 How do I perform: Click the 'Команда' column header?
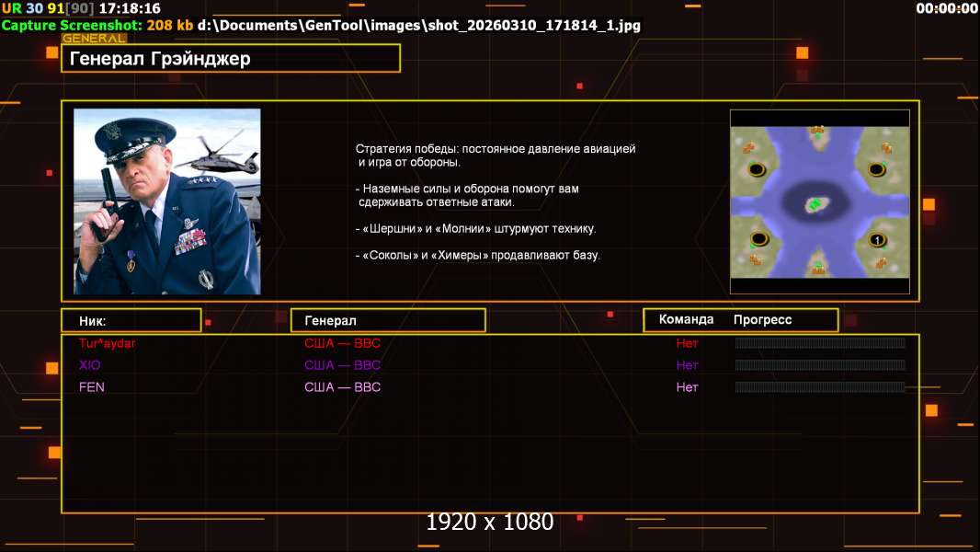[x=686, y=319]
